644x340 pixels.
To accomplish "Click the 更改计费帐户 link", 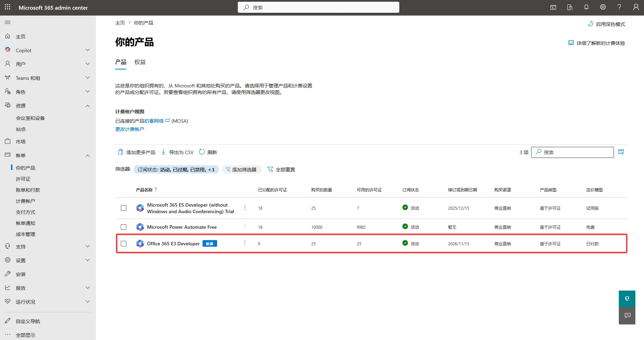I will (129, 129).
